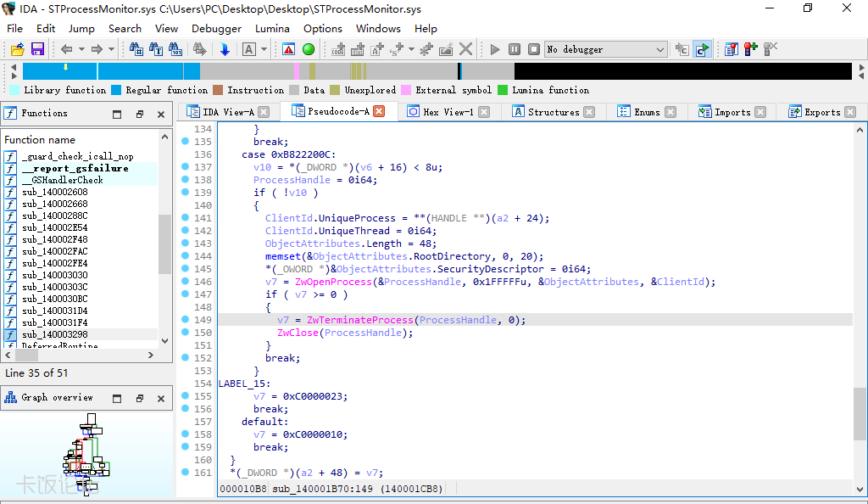This screenshot has height=504, width=868.
Task: Click the green circle toolbar icon
Action: pyautogui.click(x=309, y=49)
